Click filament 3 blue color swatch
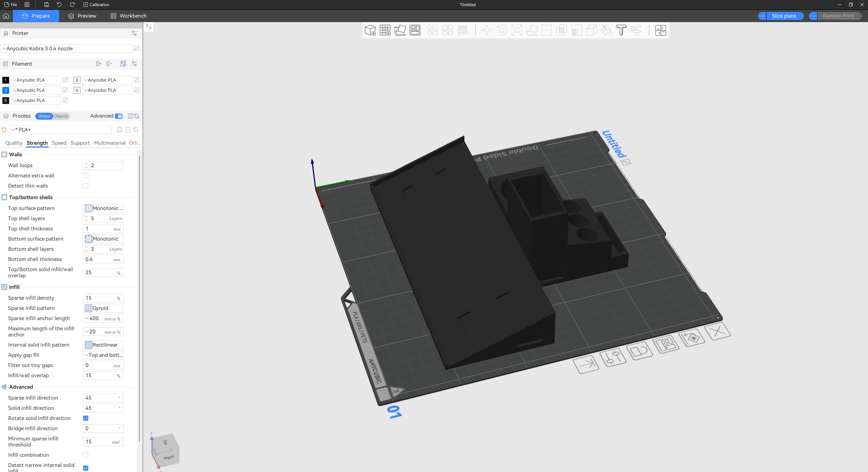The height and width of the screenshot is (472, 868). pyautogui.click(x=5, y=90)
